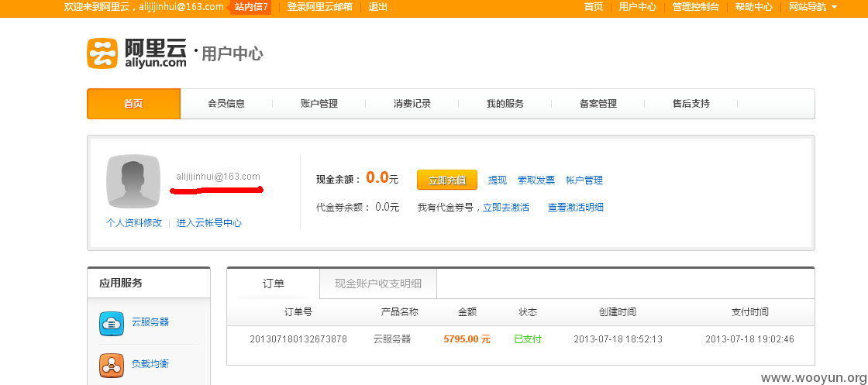This screenshot has width=868, height=385.
Task: Click the 云服务器 sidebar text link
Action: click(150, 322)
